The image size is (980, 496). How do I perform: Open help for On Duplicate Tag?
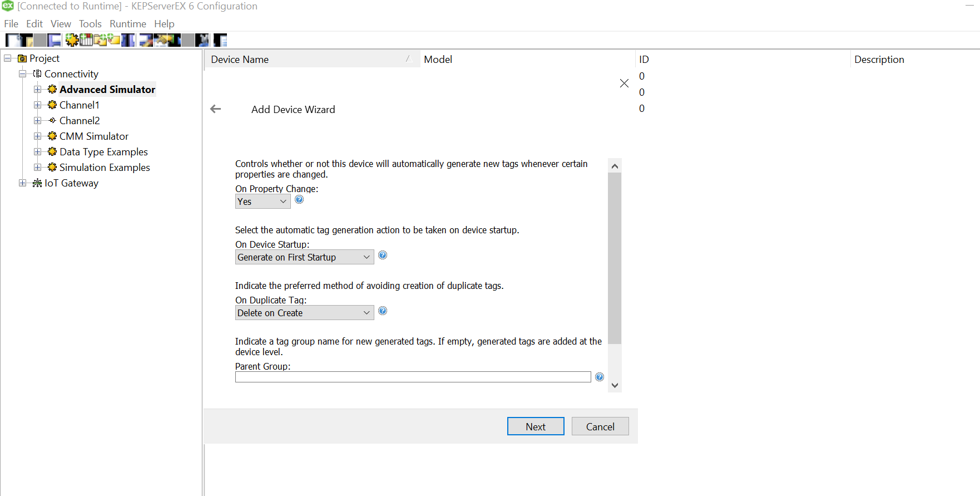(383, 311)
